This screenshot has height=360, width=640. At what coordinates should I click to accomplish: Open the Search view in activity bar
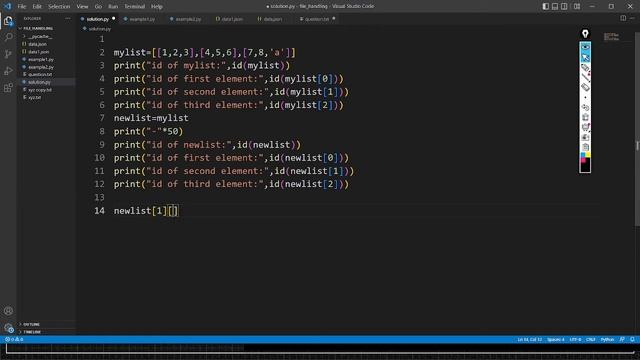pyautogui.click(x=8, y=38)
